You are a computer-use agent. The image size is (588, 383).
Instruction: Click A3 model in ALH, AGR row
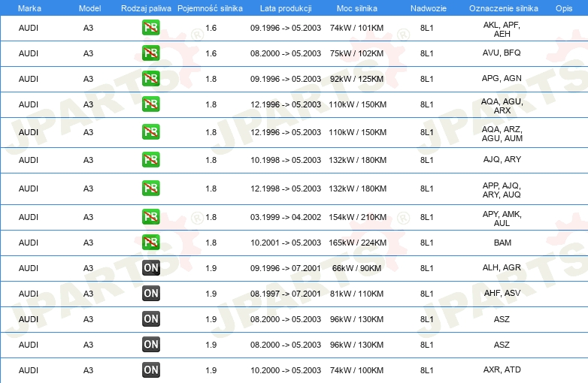tap(88, 268)
